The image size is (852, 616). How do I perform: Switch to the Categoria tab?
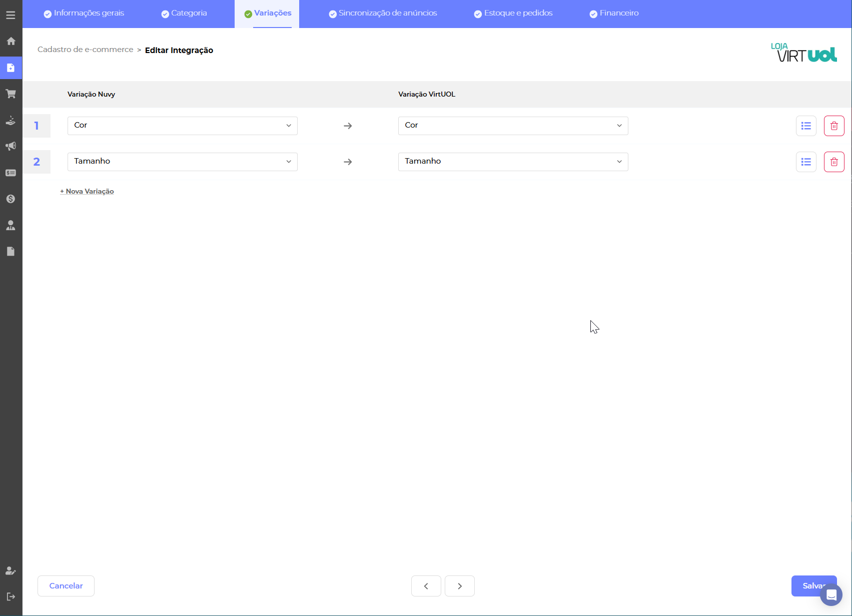(x=184, y=14)
